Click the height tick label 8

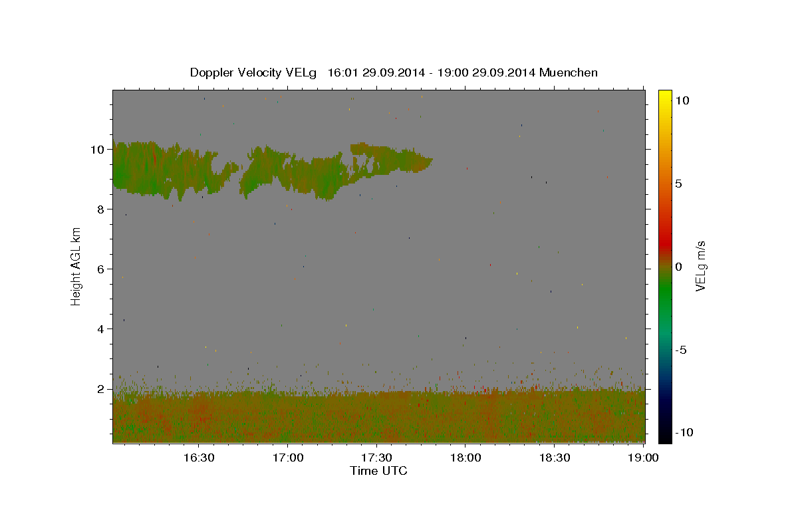102,209
